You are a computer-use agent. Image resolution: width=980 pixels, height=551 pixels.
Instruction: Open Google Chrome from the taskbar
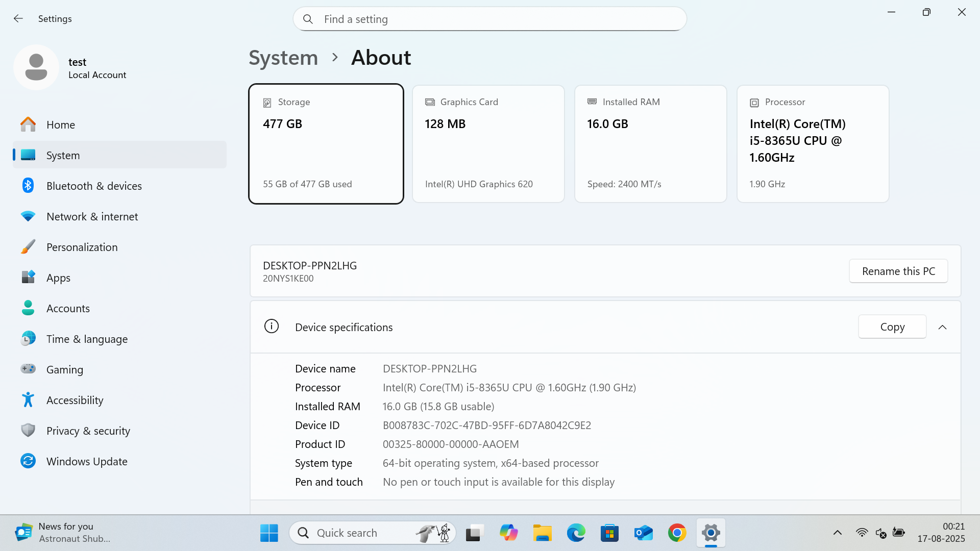[677, 533]
